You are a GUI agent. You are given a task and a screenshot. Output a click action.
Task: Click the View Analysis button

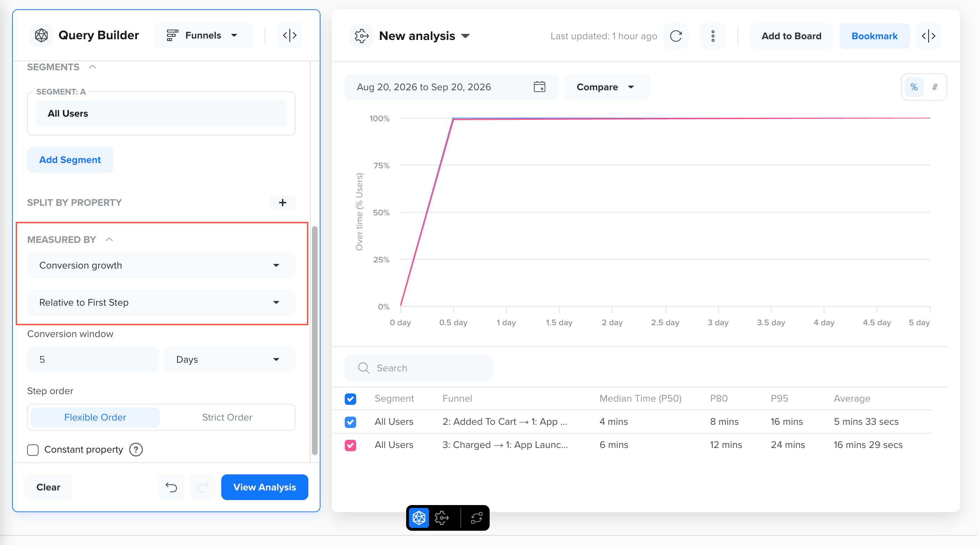tap(264, 487)
